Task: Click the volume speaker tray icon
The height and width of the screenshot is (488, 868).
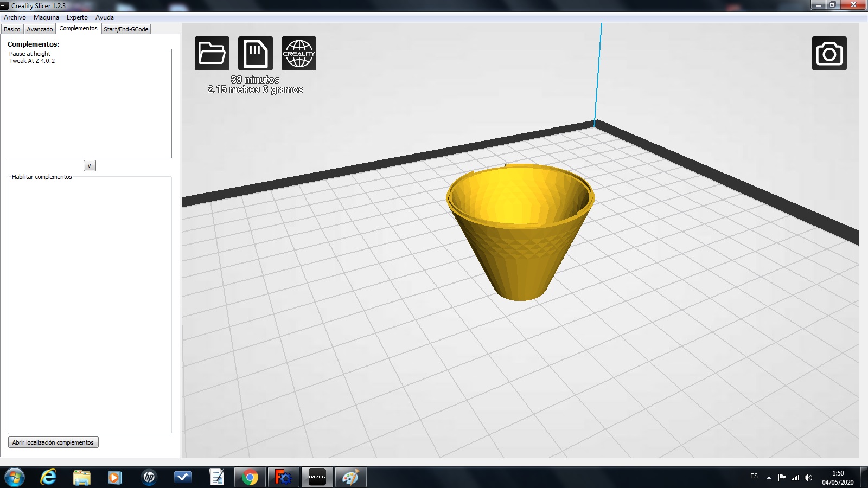Action: 808,477
